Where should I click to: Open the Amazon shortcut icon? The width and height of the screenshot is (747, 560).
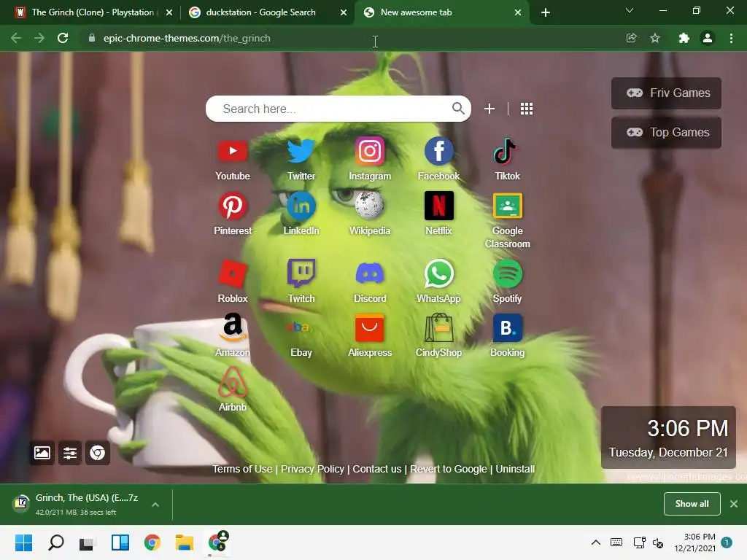pos(233,327)
